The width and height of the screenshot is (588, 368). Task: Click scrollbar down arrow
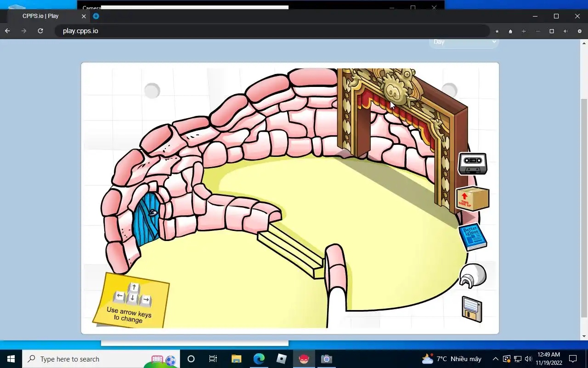click(584, 336)
